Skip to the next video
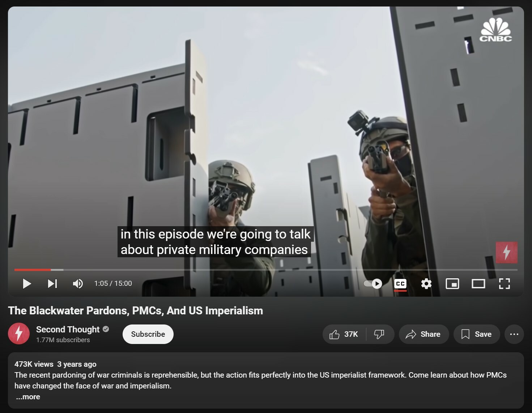This screenshot has width=532, height=413. point(52,284)
